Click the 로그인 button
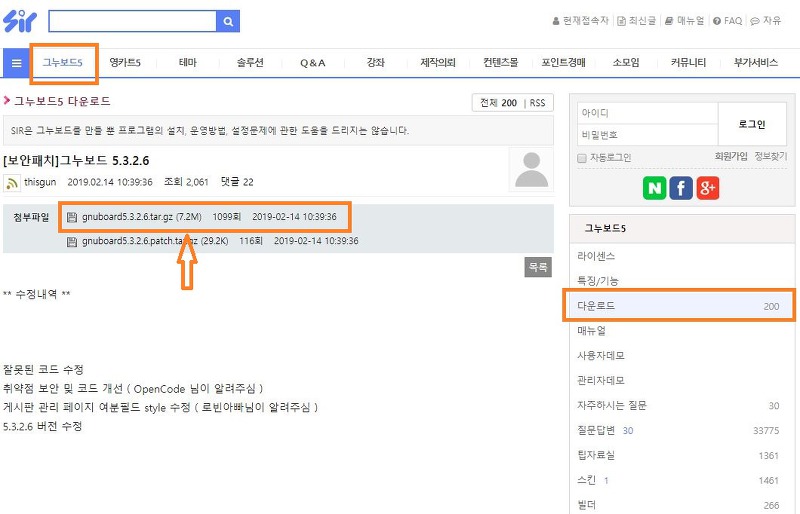 (752, 124)
